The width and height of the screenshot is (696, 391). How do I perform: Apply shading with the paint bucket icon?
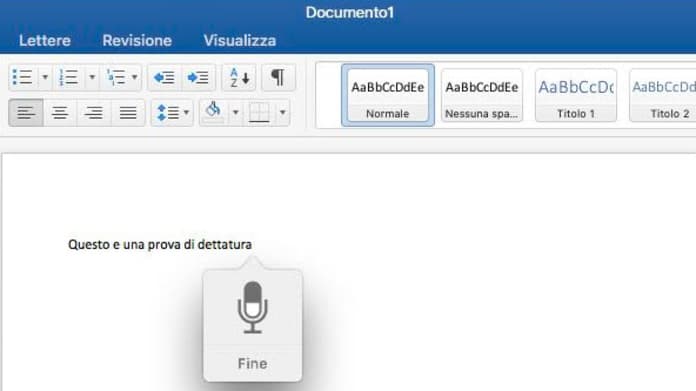tap(214, 112)
